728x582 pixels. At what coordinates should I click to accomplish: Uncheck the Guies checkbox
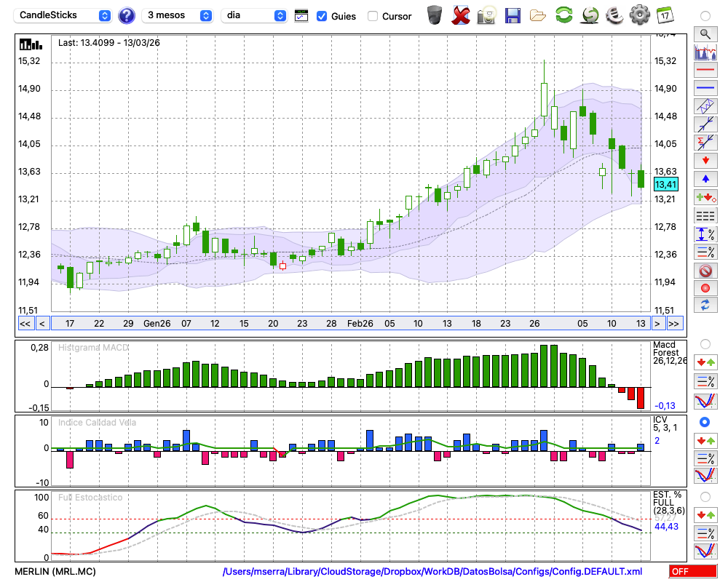point(322,16)
